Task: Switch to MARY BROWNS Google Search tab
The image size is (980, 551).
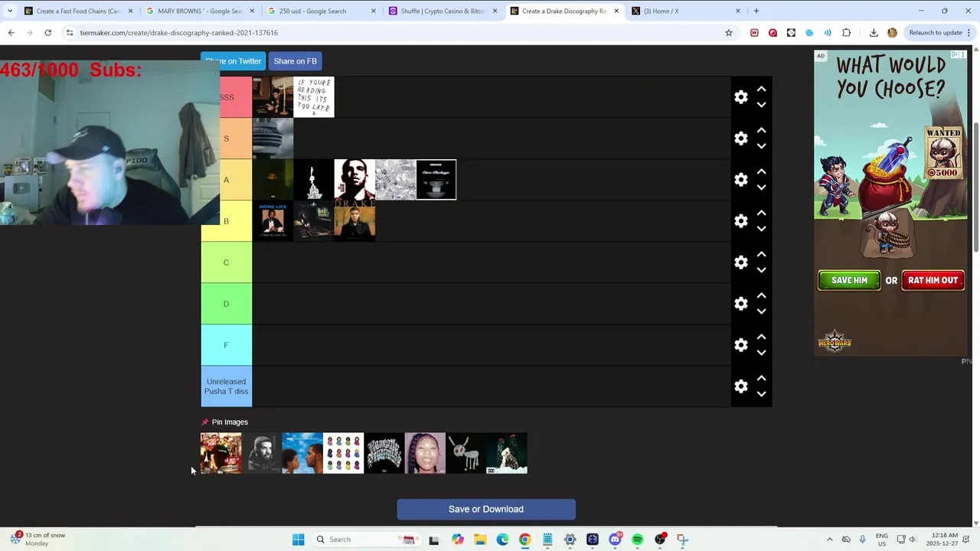Action: coord(199,11)
